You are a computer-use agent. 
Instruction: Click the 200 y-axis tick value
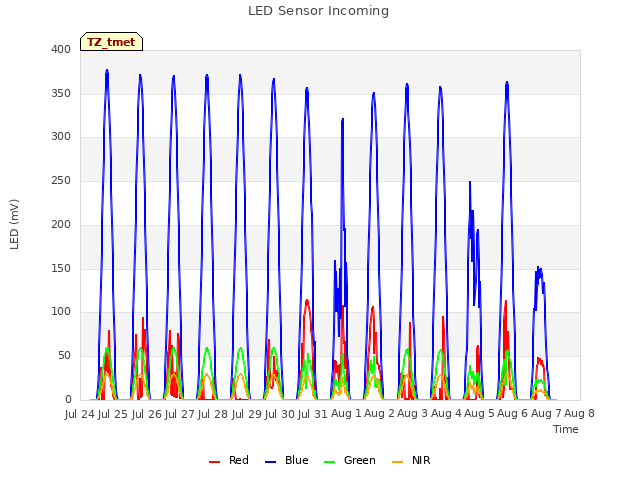point(61,224)
